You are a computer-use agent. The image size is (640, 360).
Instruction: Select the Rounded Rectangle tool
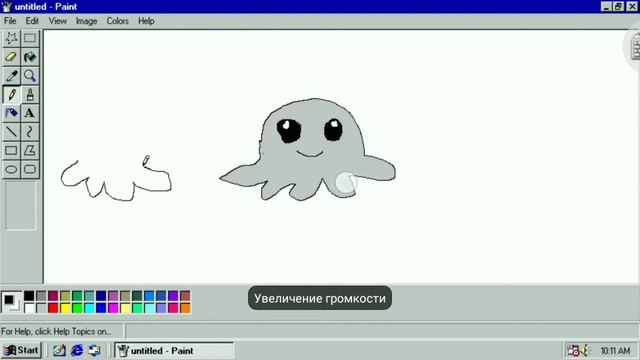(30, 169)
